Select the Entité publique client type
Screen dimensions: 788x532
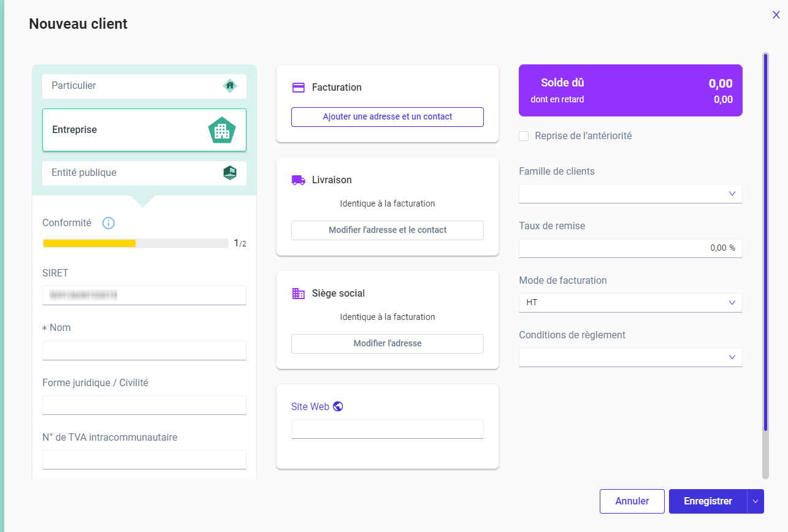(144, 173)
